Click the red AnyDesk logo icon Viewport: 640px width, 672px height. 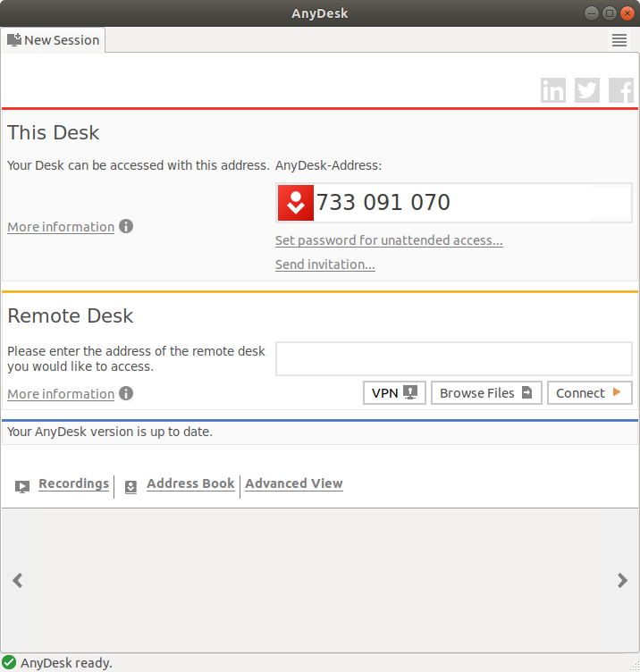click(295, 203)
